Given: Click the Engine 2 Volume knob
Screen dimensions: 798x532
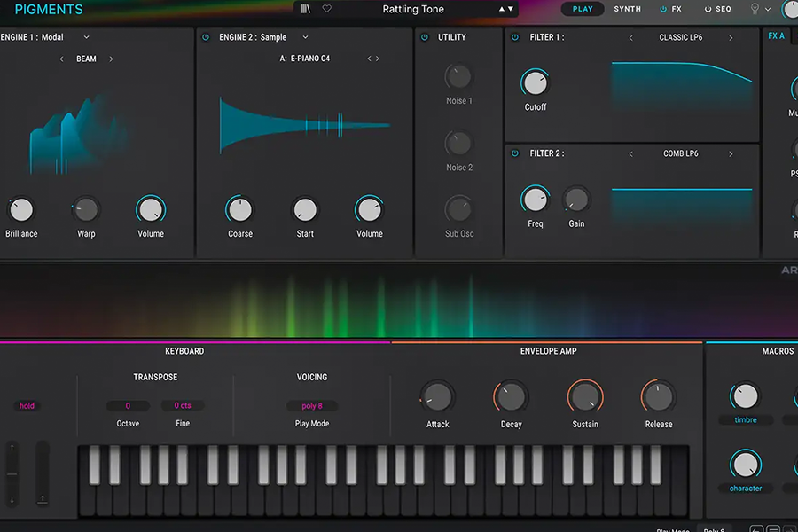Looking at the screenshot, I should [x=370, y=210].
